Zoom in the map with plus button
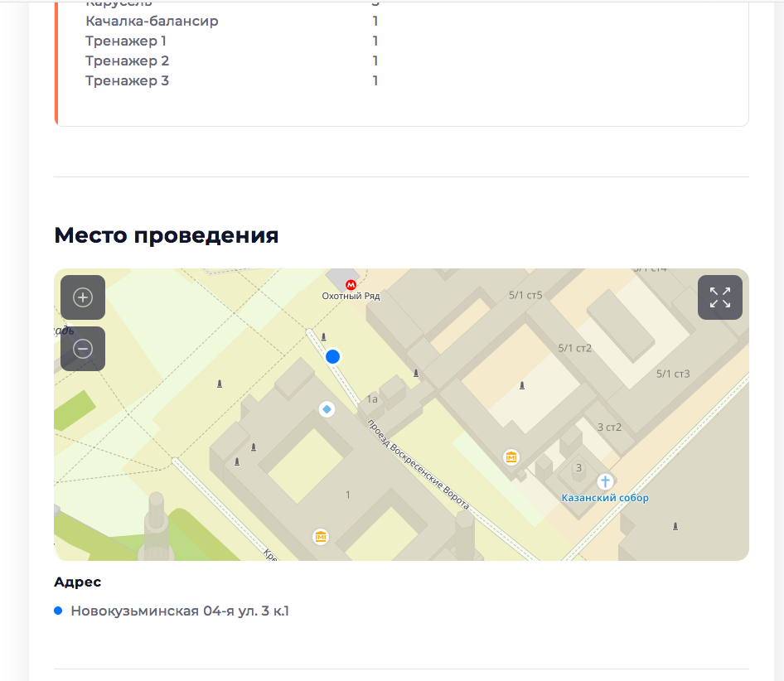This screenshot has width=784, height=681. click(x=83, y=297)
